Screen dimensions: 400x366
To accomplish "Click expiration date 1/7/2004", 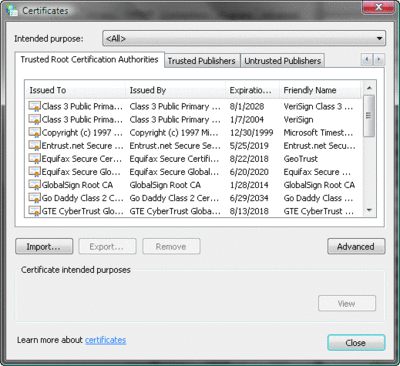I will pyautogui.click(x=247, y=119).
